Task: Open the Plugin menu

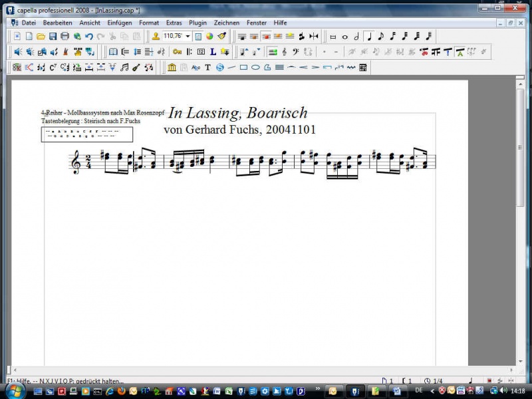Action: 198,23
